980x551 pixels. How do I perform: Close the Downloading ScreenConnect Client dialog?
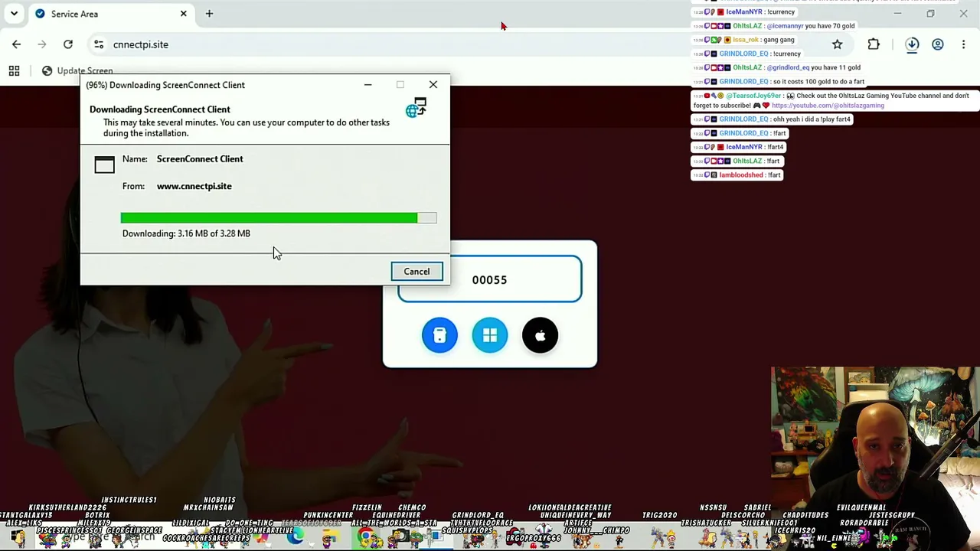click(433, 85)
